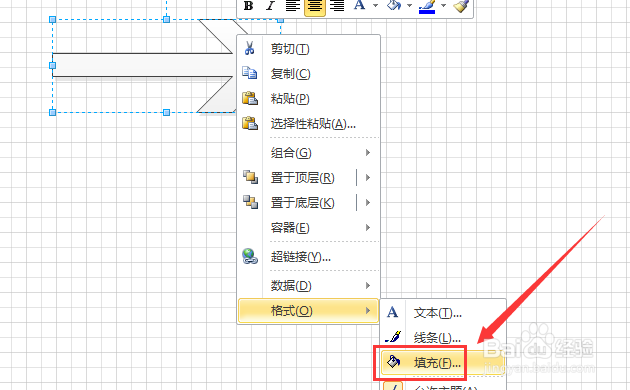This screenshot has width=630, height=390.
Task: Open 线条(L)... format dialog
Action: click(443, 338)
